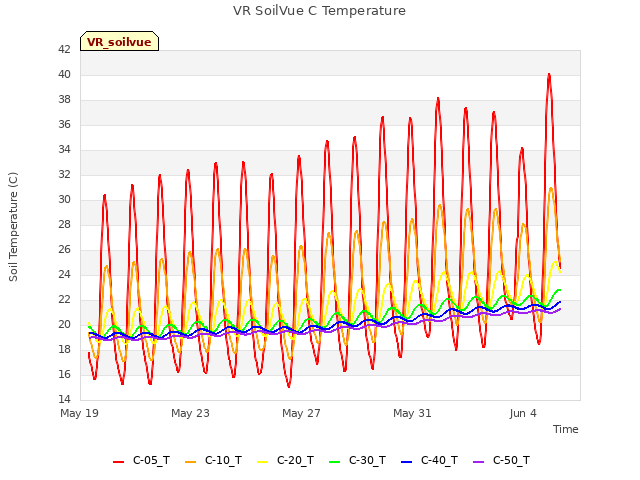Click the green C-30_T legend swatch
This screenshot has width=640, height=480.
coord(334,462)
